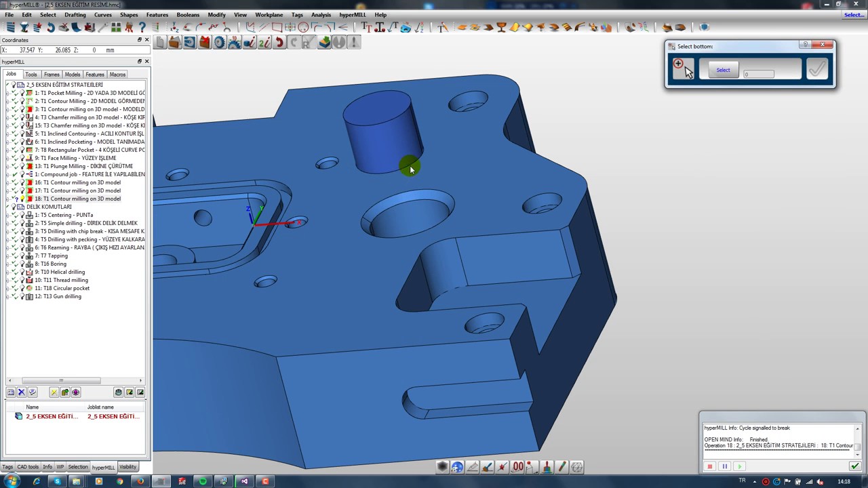
Task: Click the Select button in Select bottom dialog
Action: coord(724,70)
